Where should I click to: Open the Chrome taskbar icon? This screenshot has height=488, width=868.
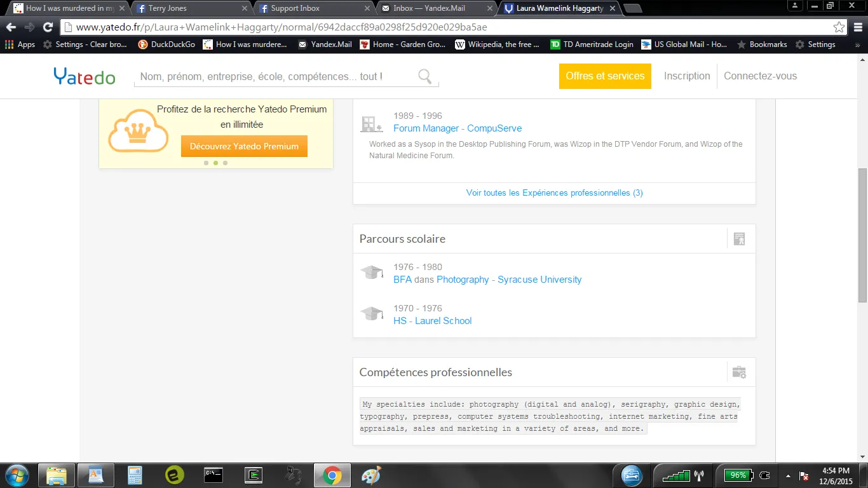click(331, 475)
